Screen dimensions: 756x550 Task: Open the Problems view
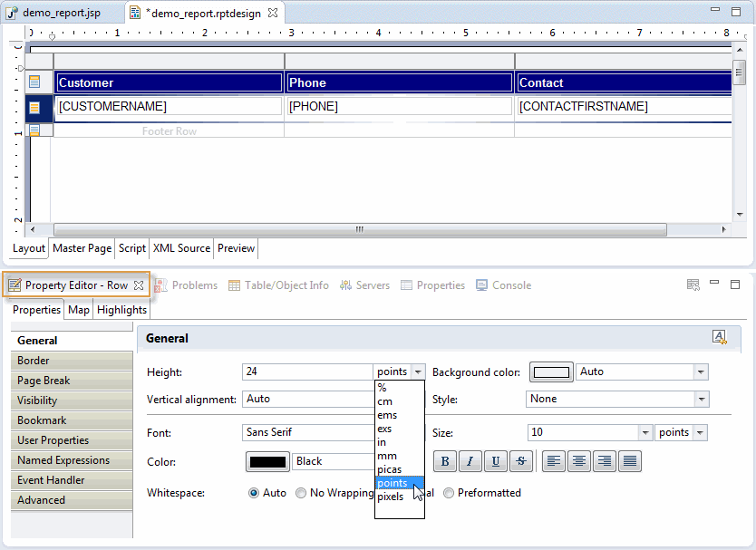pos(186,285)
